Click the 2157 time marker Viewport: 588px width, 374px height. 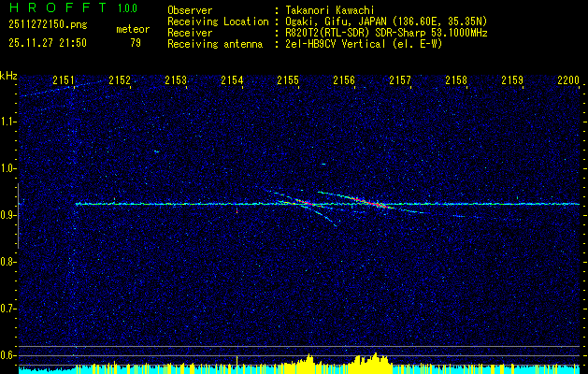point(400,79)
